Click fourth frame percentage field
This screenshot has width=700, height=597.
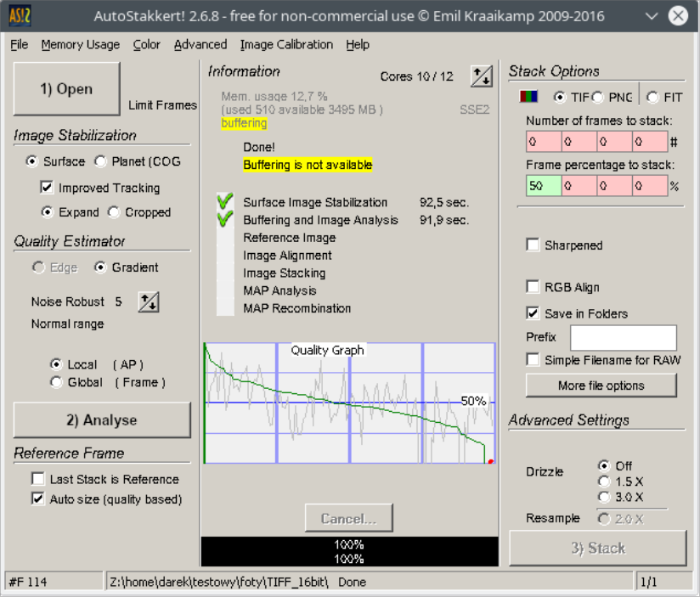pos(650,186)
